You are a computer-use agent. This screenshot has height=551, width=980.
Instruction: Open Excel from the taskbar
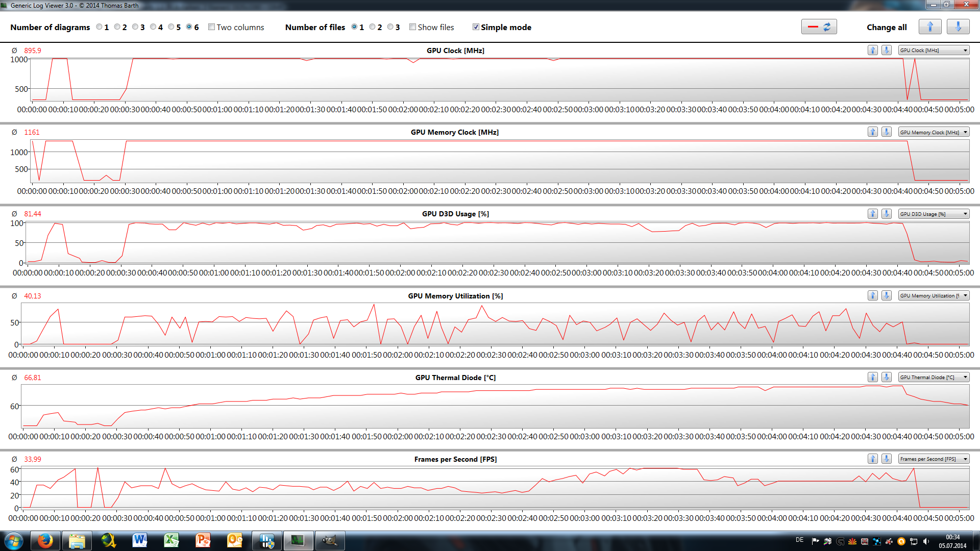[x=171, y=541]
